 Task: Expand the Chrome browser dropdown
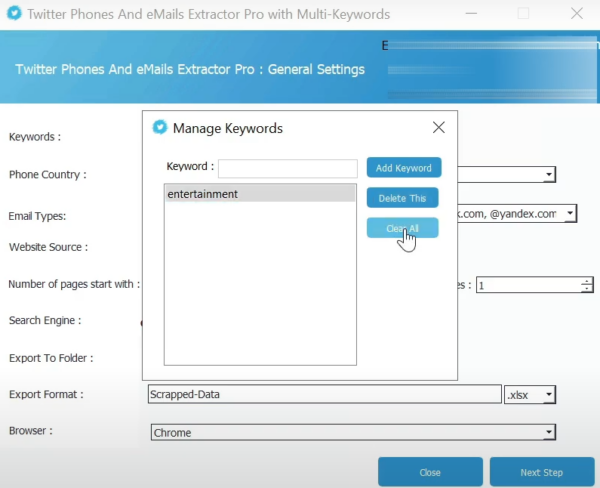tap(548, 433)
